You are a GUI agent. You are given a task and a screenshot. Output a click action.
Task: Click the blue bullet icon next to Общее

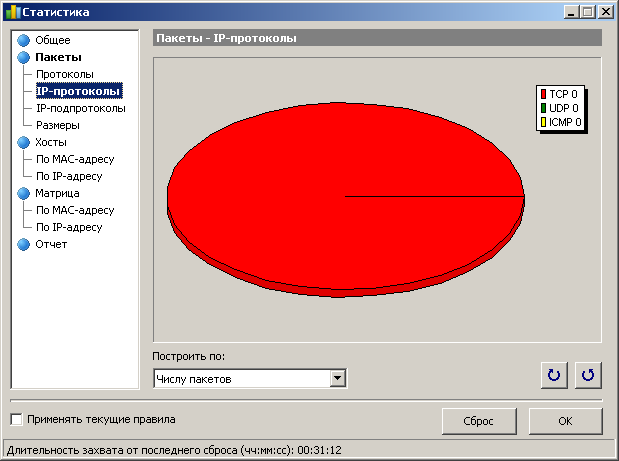24,40
